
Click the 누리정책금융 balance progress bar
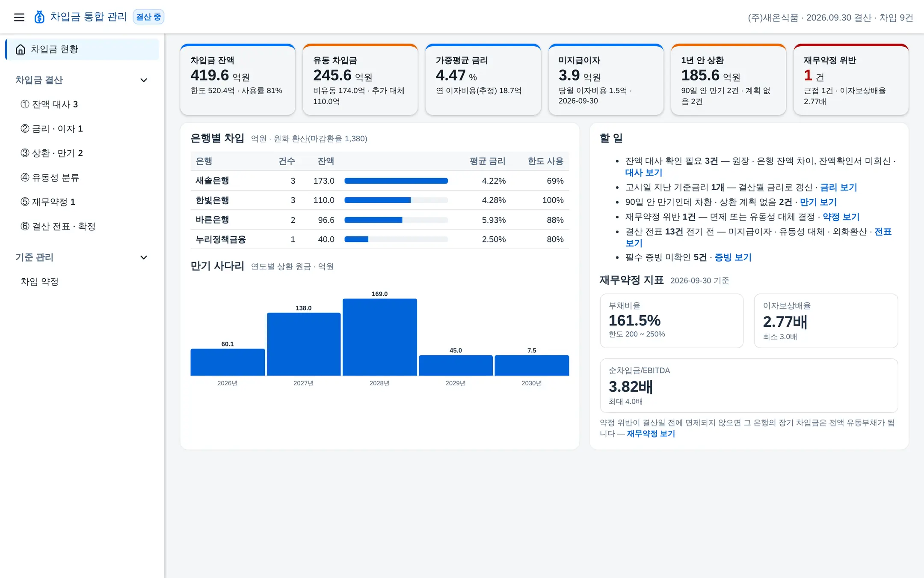point(396,239)
